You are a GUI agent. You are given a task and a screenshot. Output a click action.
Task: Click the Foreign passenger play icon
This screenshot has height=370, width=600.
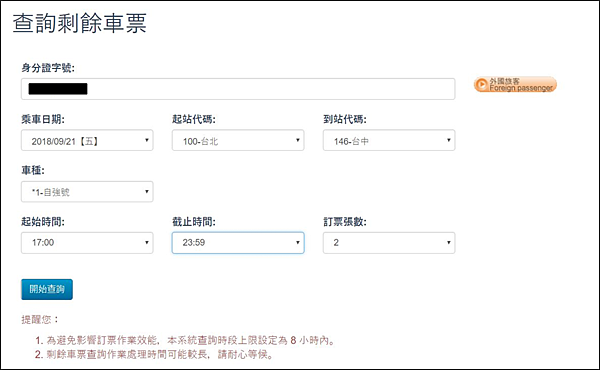[x=482, y=85]
